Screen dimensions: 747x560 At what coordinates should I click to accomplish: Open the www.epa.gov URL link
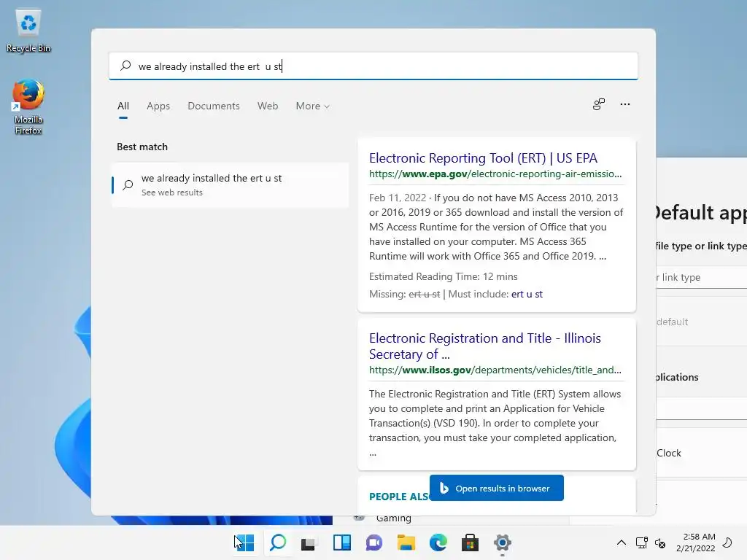coord(495,174)
